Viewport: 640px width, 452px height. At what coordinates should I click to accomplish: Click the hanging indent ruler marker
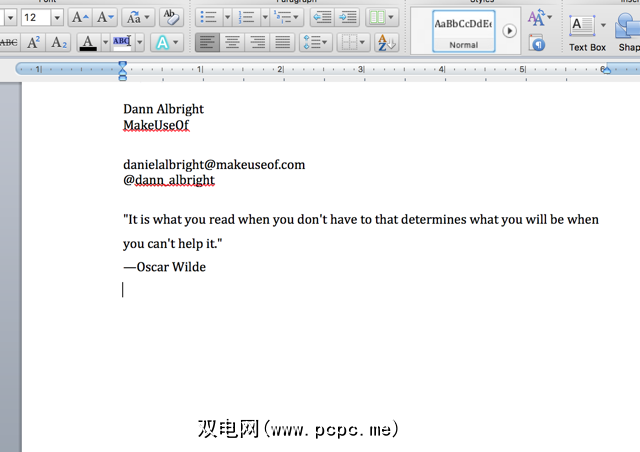point(122,71)
